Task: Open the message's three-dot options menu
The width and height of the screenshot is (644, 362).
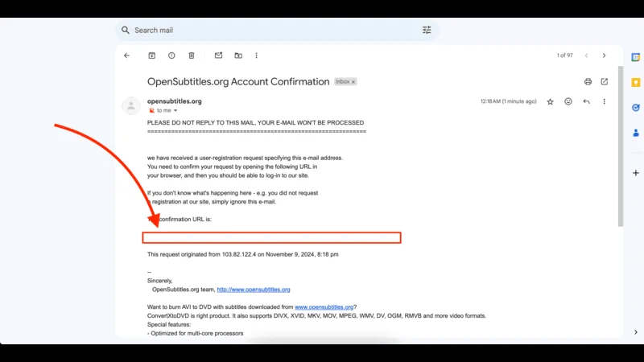Action: [x=605, y=101]
